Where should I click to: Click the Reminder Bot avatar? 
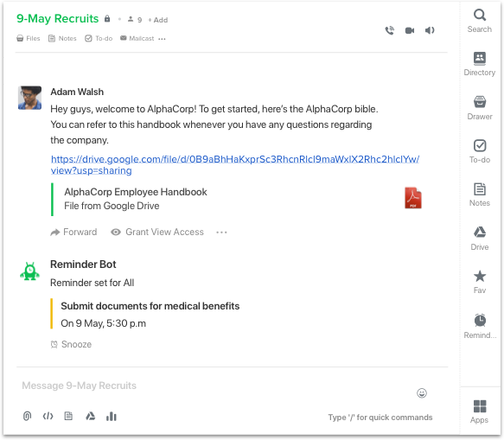(x=29, y=271)
